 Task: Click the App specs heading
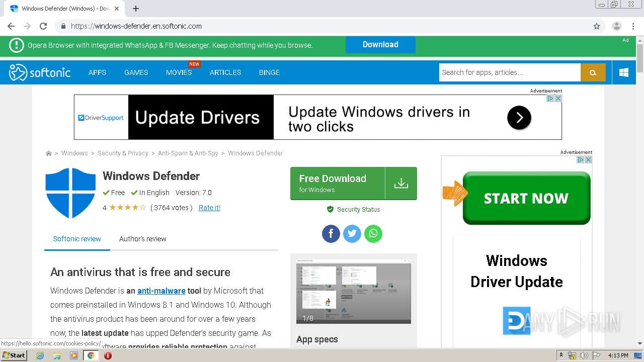point(317,339)
